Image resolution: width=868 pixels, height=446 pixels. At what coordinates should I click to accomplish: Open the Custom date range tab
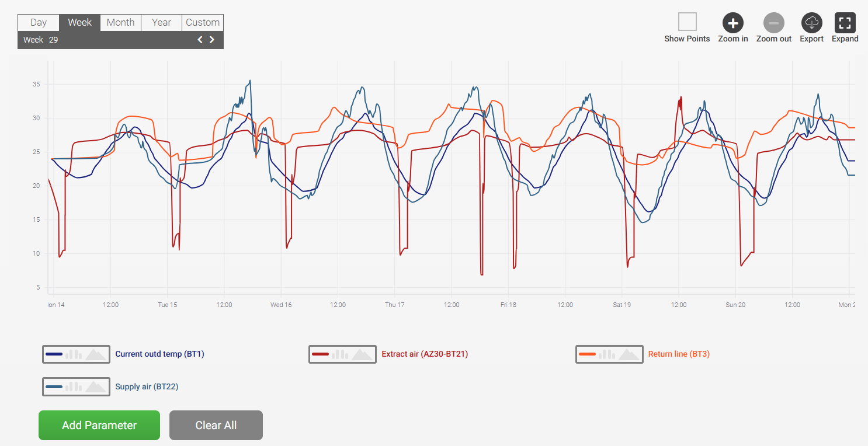coord(203,22)
